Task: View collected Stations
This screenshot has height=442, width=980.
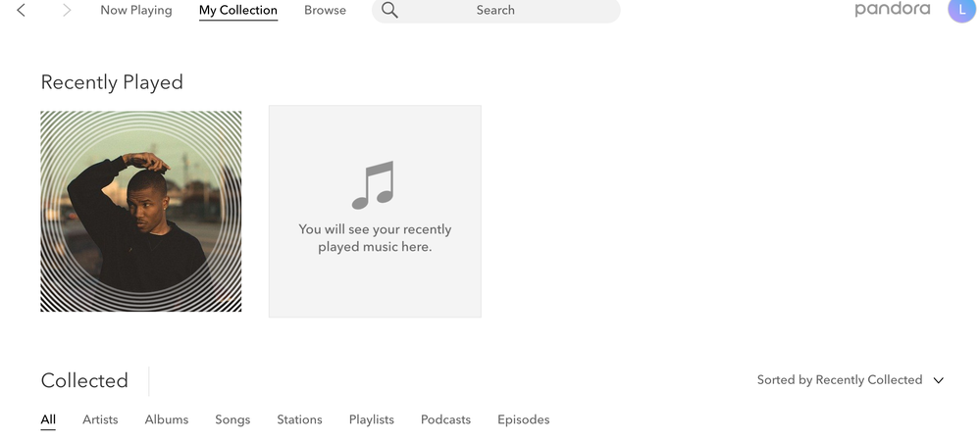Action: 299,419
